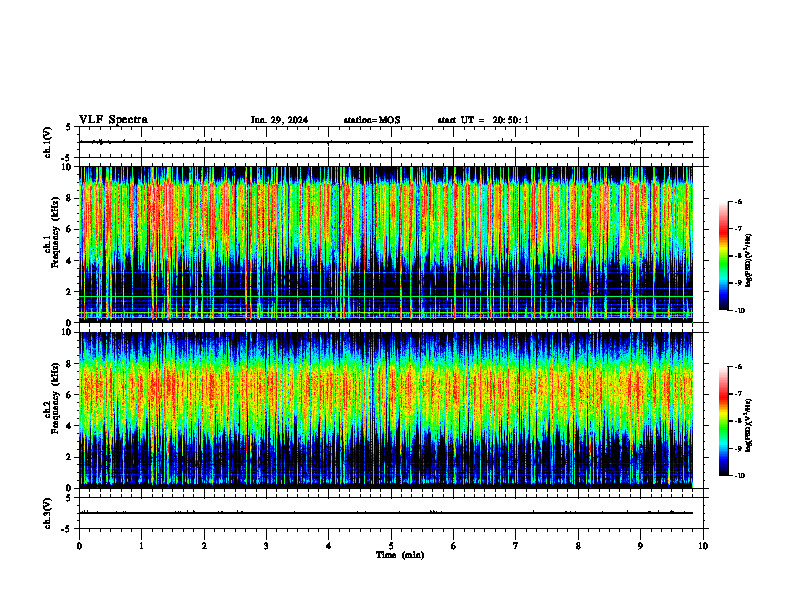Click the ch.2 spectrogram "2" kHz tick label
The height and width of the screenshot is (612, 792).
(x=69, y=457)
